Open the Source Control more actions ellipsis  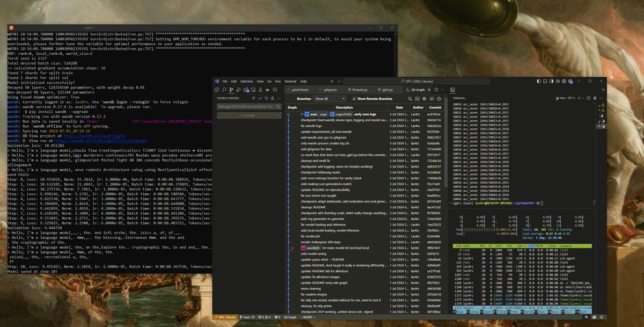279,98
